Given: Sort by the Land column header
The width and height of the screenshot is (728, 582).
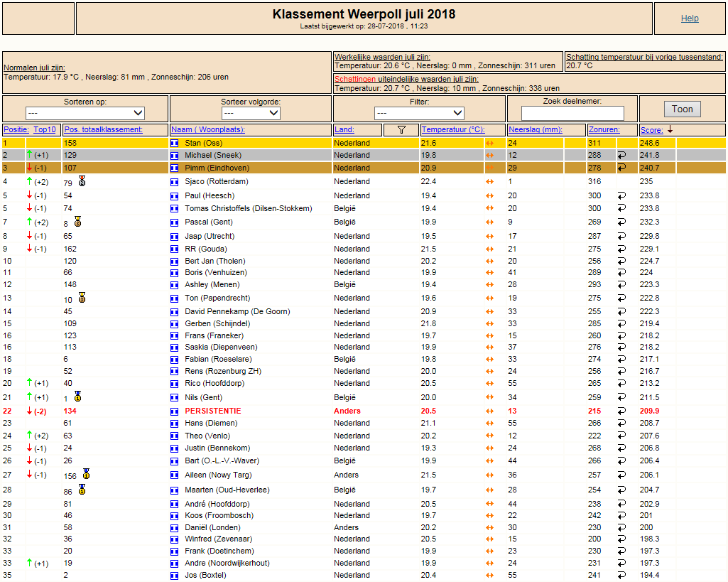Looking at the screenshot, I should point(344,129).
